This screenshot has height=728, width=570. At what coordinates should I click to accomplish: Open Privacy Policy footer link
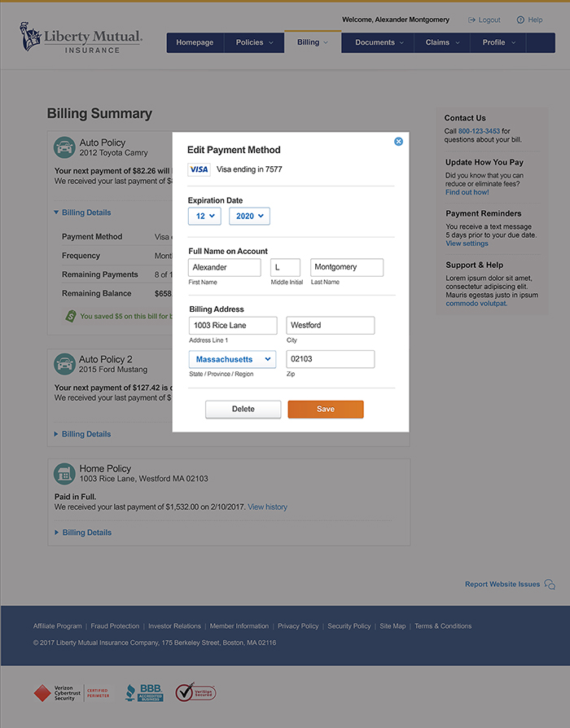298,626
